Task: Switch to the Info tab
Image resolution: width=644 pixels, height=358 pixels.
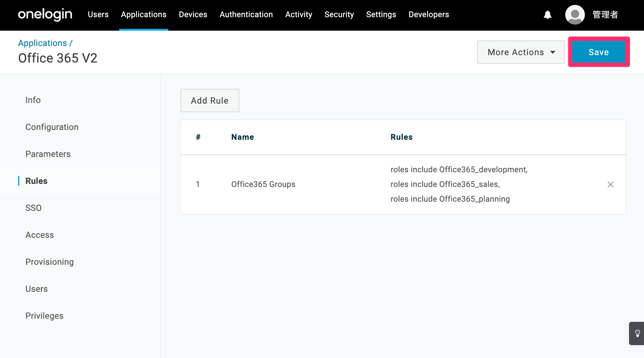Action: (33, 100)
